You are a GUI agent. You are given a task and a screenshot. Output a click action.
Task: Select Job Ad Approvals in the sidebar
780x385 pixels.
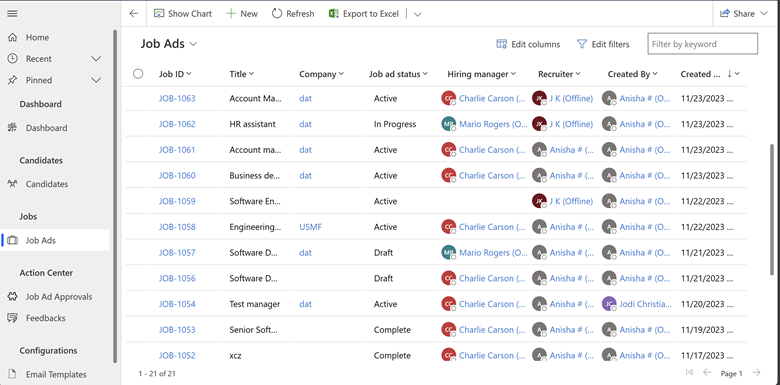[59, 296]
